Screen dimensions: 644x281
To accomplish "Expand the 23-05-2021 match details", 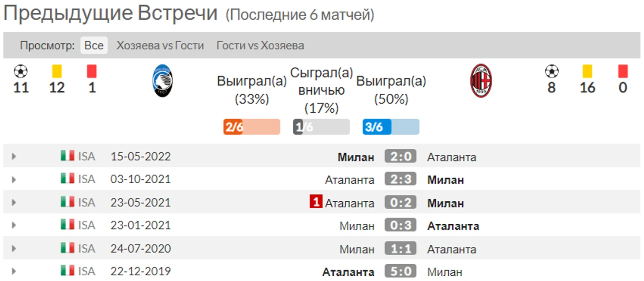I will pos(14,202).
